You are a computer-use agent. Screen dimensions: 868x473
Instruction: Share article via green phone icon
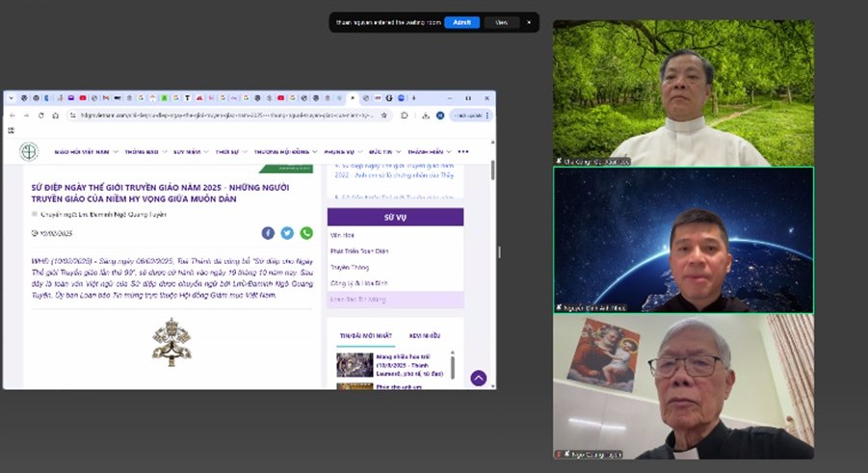306,233
